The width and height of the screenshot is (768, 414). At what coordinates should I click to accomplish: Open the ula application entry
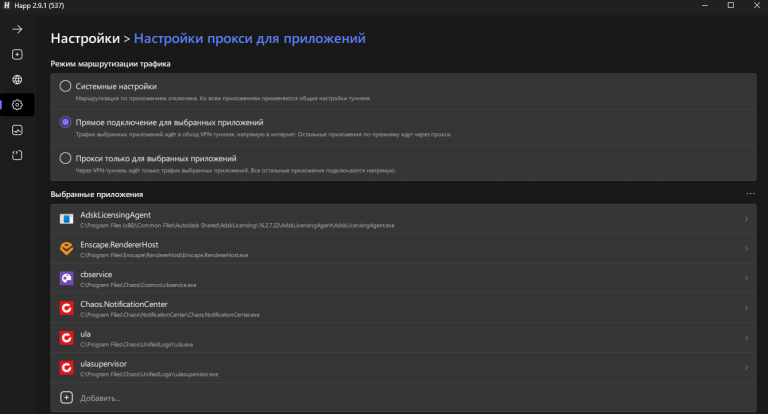click(403, 338)
